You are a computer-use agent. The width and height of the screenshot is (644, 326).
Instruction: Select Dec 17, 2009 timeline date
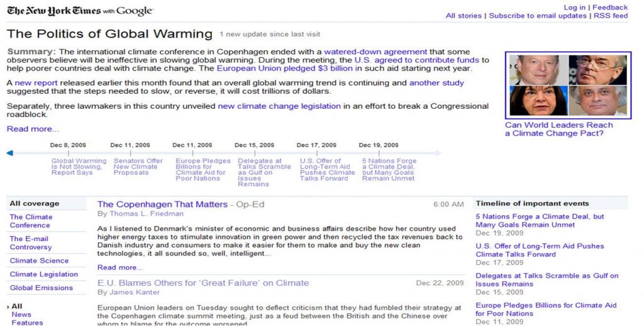point(316,145)
